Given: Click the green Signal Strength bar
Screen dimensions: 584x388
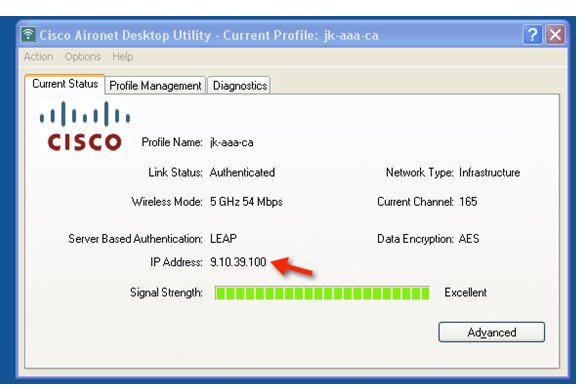Looking at the screenshot, I should click(322, 293).
